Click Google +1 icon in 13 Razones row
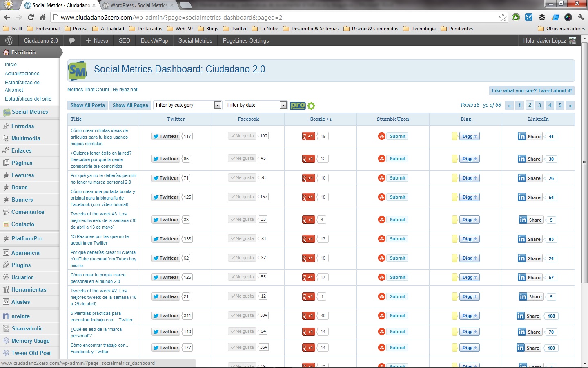The width and height of the screenshot is (588, 368). [x=309, y=239]
